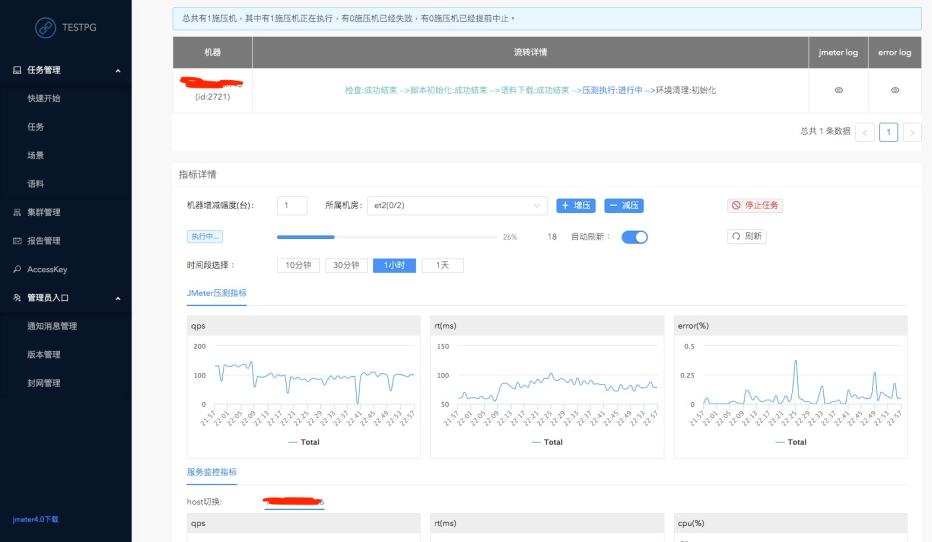Click the refresh icon on 刷新 button
Image resolution: width=932 pixels, height=542 pixels.
736,236
